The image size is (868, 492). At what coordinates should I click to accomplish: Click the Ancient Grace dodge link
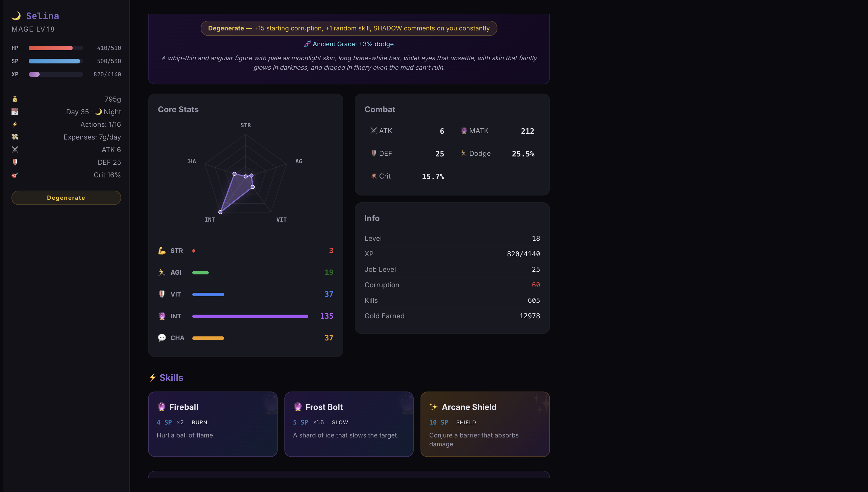(349, 44)
